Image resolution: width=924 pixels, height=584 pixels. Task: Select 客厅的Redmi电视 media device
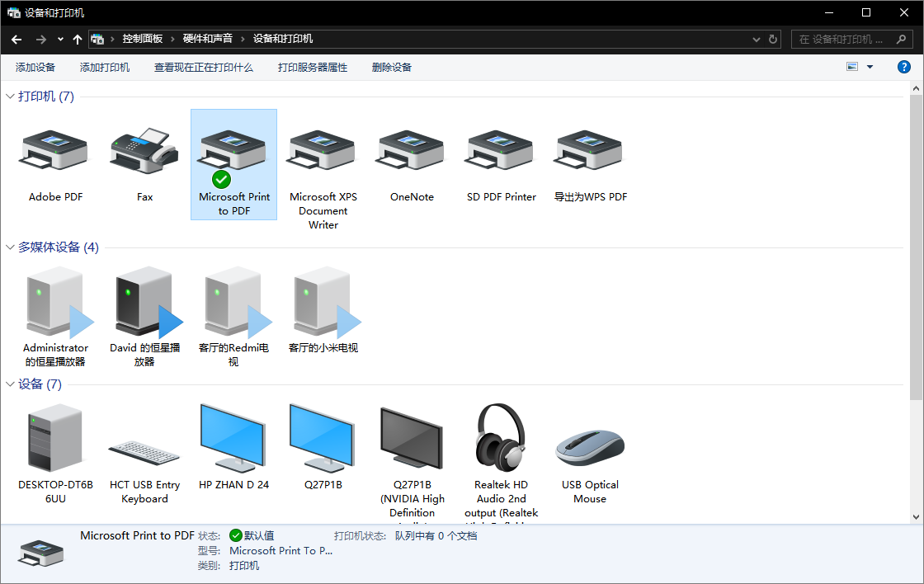[x=234, y=315]
